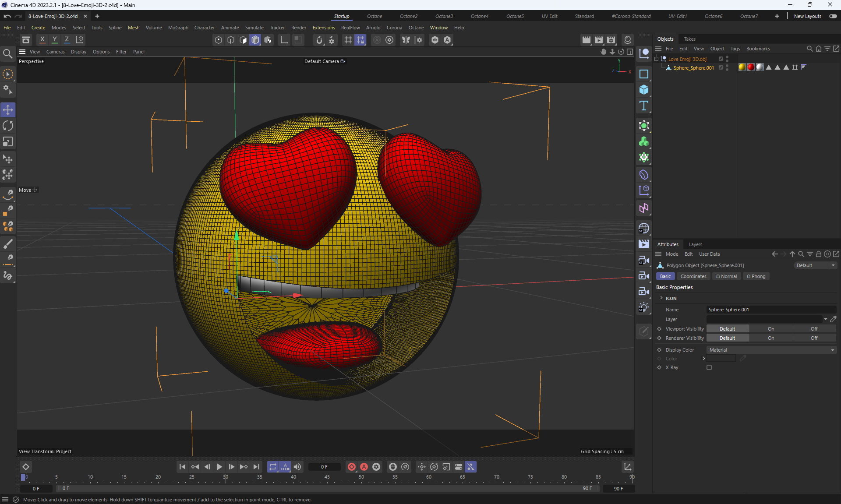Select the Scale tool
This screenshot has width=841, height=504.
(8, 142)
